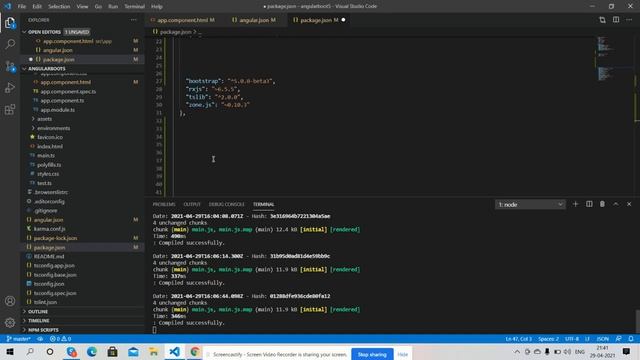The height and width of the screenshot is (360, 640).
Task: Open the Explorer view in activity bar
Action: pos(10,22)
